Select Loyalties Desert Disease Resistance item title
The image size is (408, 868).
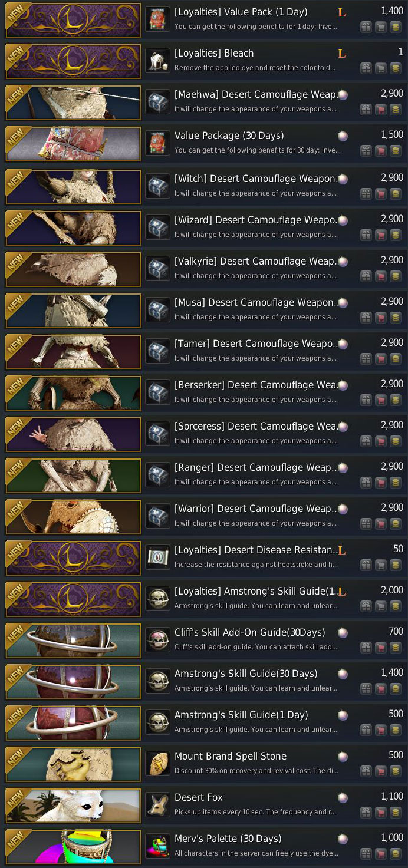(x=255, y=550)
